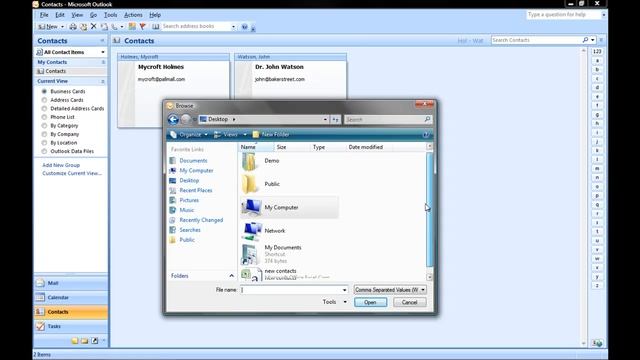Select Outlook Data Files radio button
640x360 pixels.
(x=44, y=151)
